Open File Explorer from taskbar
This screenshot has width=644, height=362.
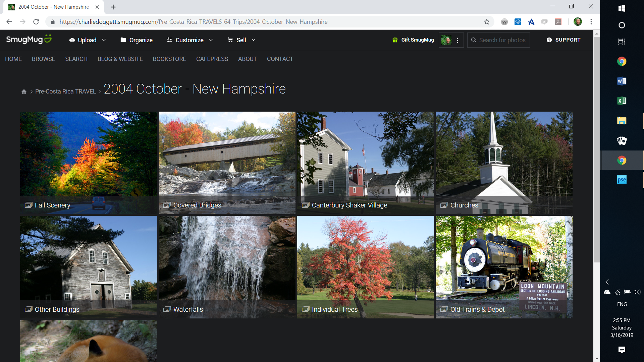coord(622,121)
